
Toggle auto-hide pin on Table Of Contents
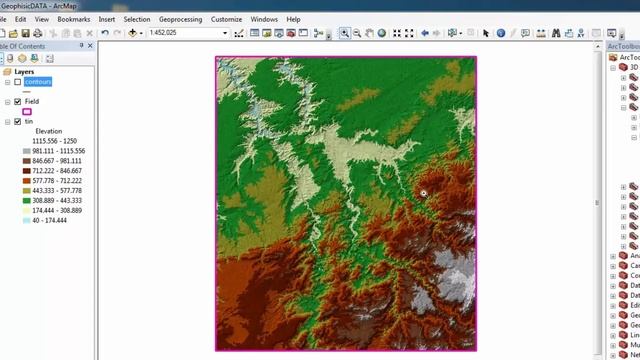pos(82,46)
